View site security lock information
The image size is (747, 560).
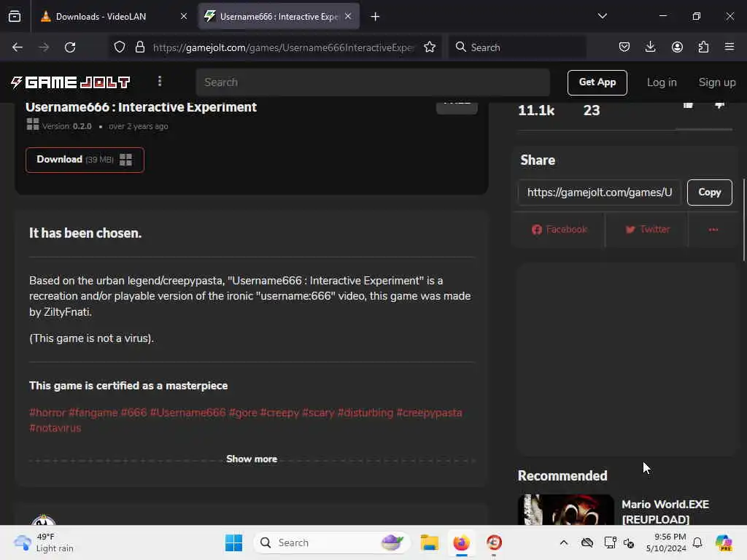(139, 47)
